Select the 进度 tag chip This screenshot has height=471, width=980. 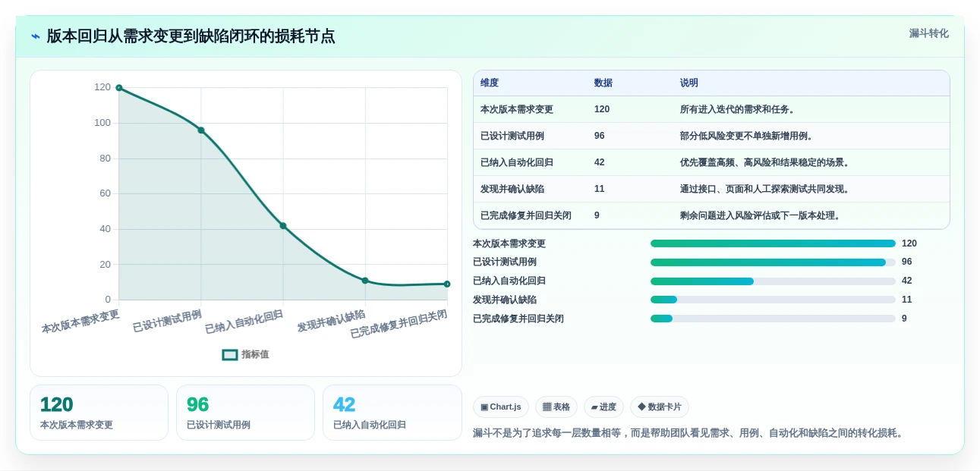(603, 407)
